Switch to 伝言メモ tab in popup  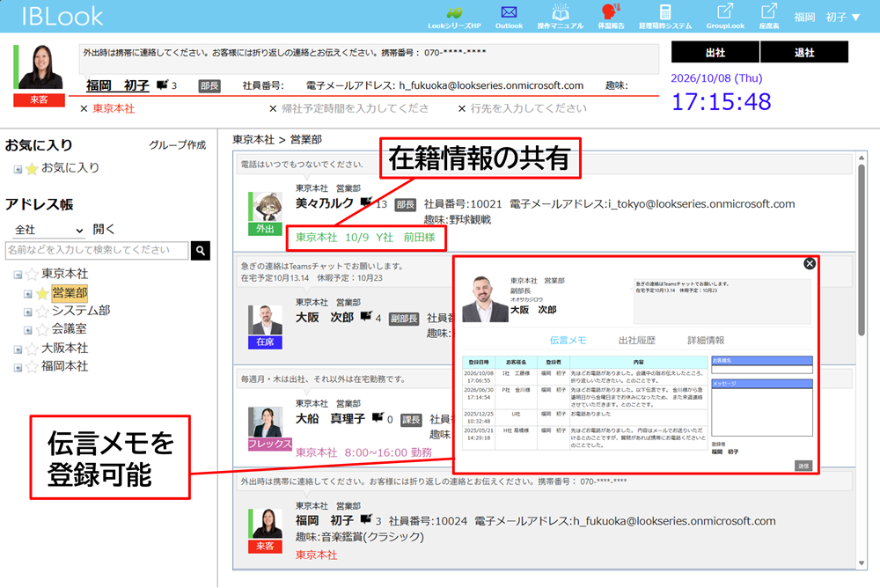coord(568,341)
